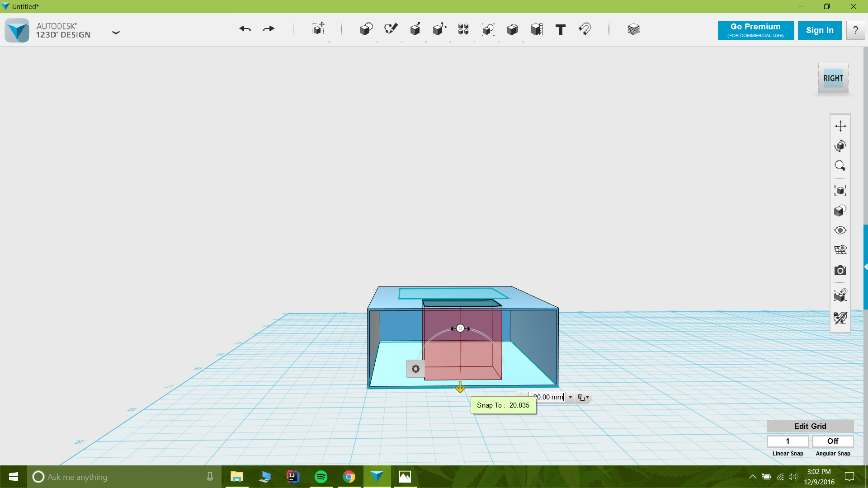Click the Cortana microphone icon

210,477
